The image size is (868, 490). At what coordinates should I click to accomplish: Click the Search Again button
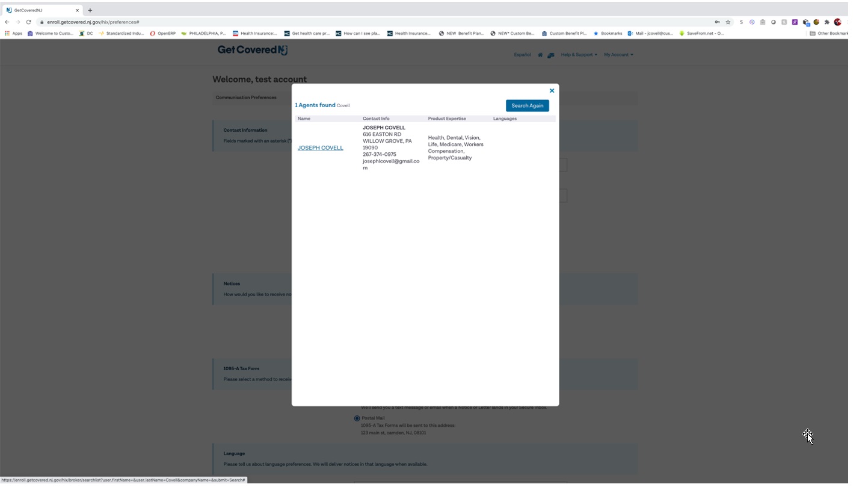pos(527,105)
